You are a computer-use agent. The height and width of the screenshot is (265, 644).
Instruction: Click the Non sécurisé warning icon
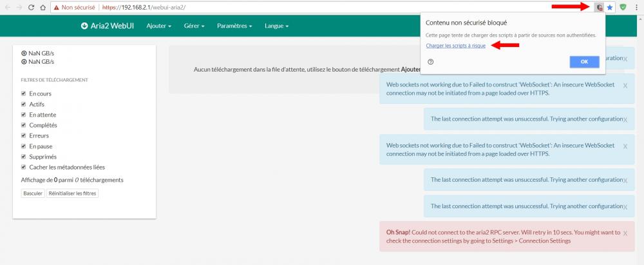click(x=57, y=7)
